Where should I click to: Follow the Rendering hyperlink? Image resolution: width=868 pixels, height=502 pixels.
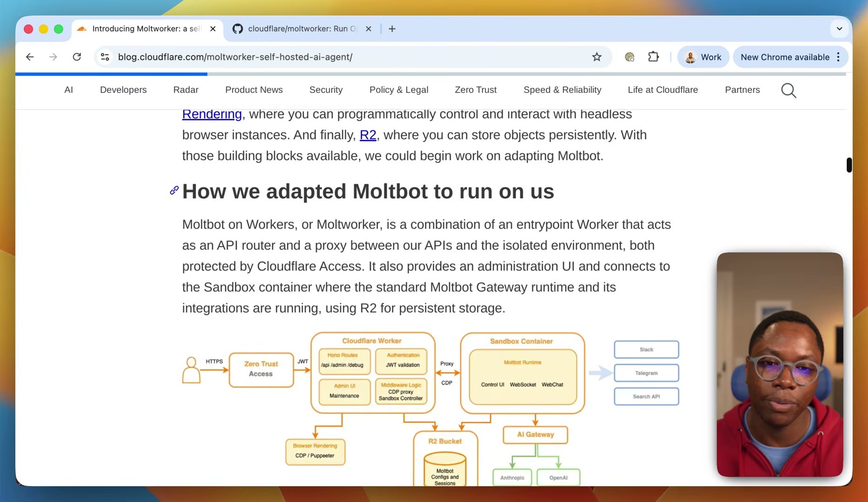[x=212, y=114]
